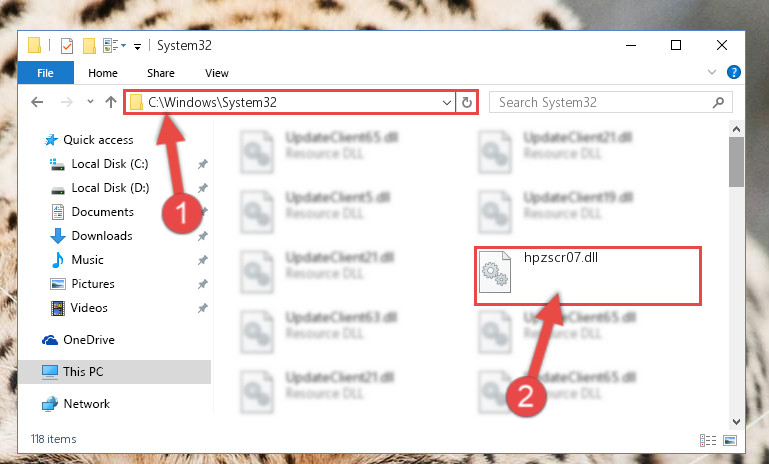Click the Back navigation arrow
Screen dimensions: 769x464
(x=37, y=102)
